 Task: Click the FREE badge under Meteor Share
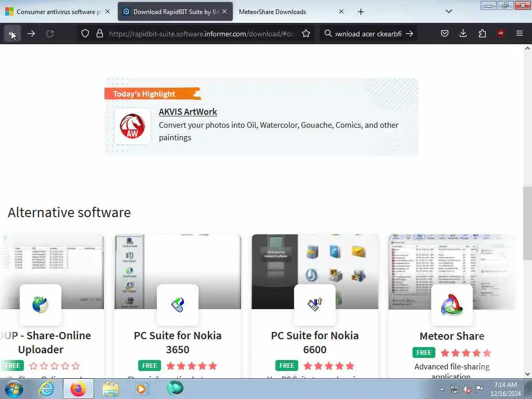pyautogui.click(x=424, y=353)
